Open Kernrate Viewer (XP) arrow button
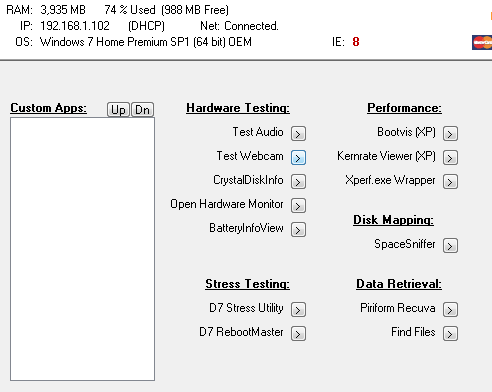492x392 pixels. [x=450, y=158]
